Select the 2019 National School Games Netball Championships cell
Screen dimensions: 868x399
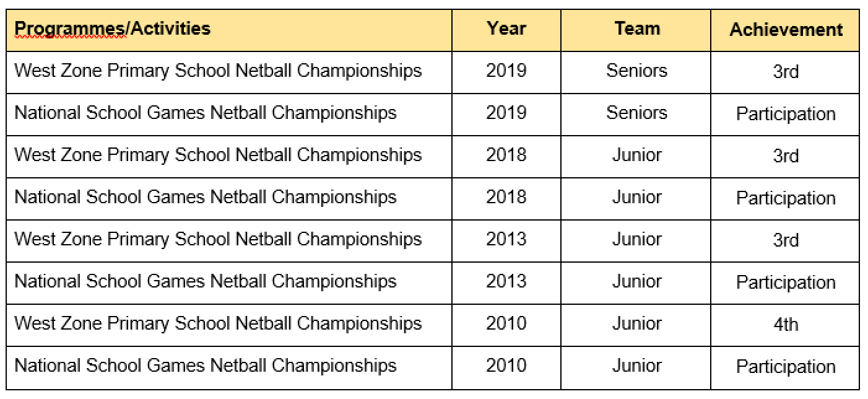[229, 115]
